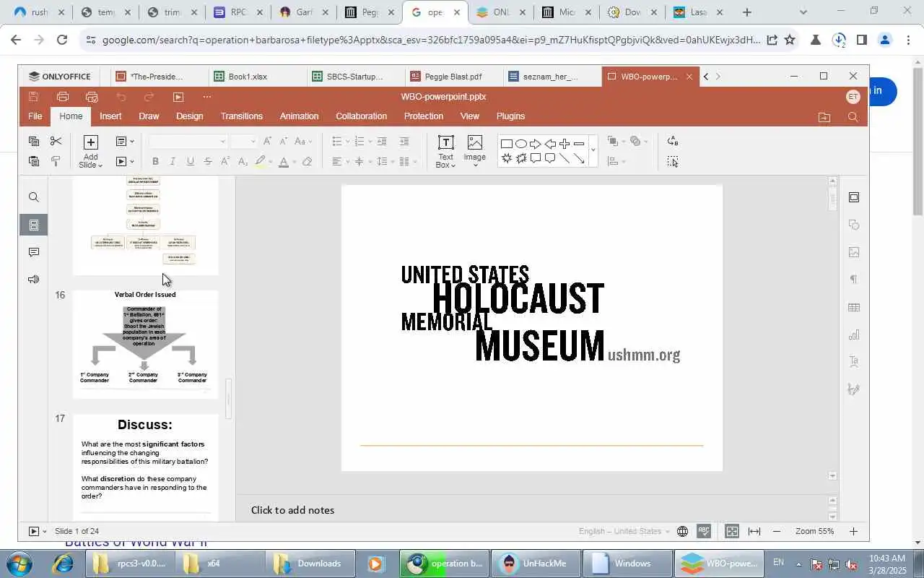This screenshot has width=924, height=578.
Task: Click the Print icon in ONLYOFFICE toolbar
Action: pos(63,97)
